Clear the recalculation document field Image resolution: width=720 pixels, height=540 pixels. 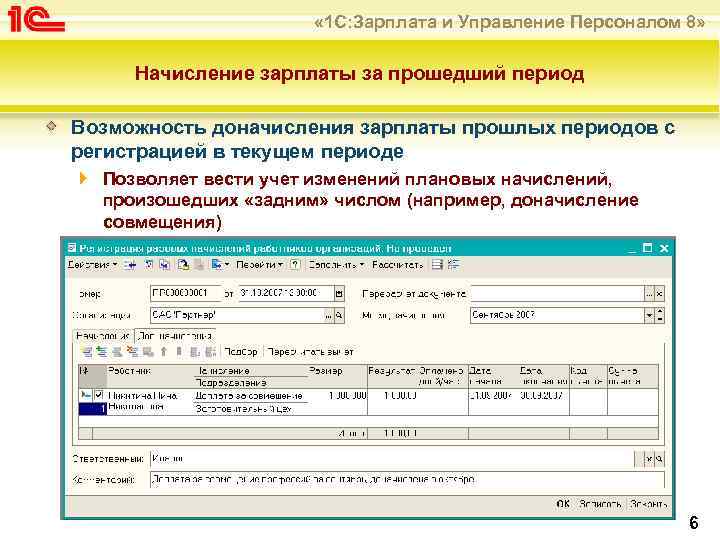[659, 294]
